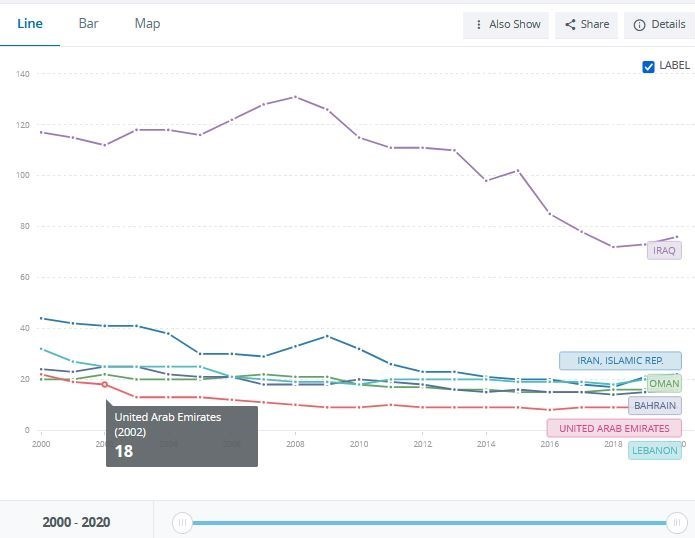Select the UNITED ARAB EMIRATES label
The image size is (695, 538).
coord(614,428)
